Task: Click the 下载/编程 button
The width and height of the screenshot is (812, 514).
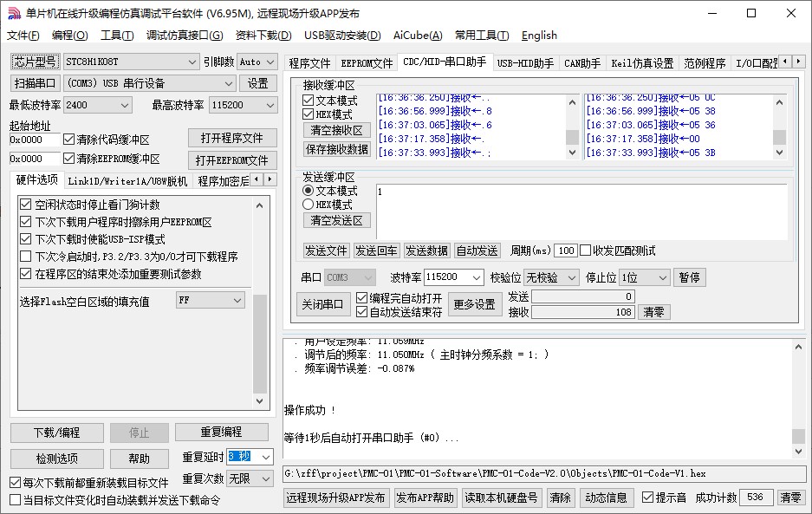Action: (57, 433)
